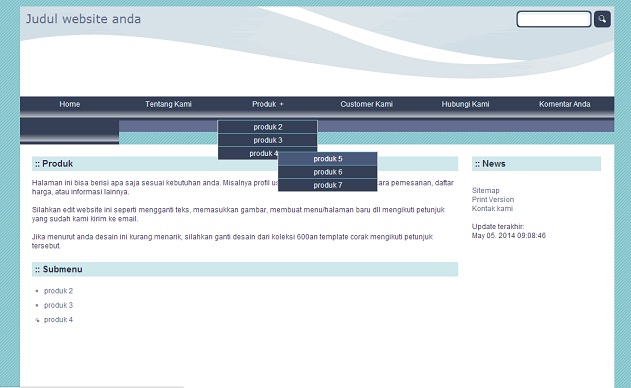
Task: Click the May 05, 2014 09:08:46 timestamp
Action: tap(509, 235)
